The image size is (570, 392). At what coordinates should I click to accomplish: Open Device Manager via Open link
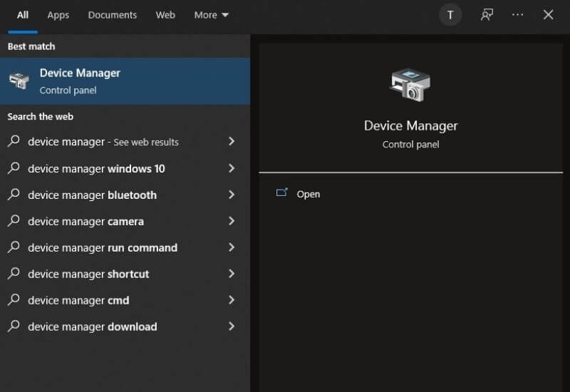[308, 194]
